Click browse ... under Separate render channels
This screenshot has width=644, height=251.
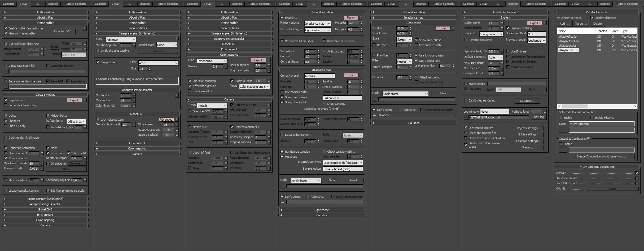tap(6, 86)
